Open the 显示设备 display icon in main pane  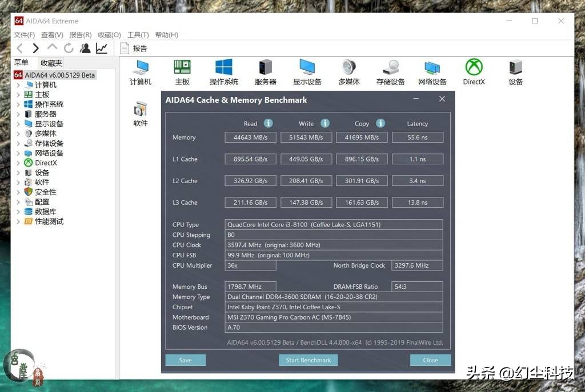point(307,72)
